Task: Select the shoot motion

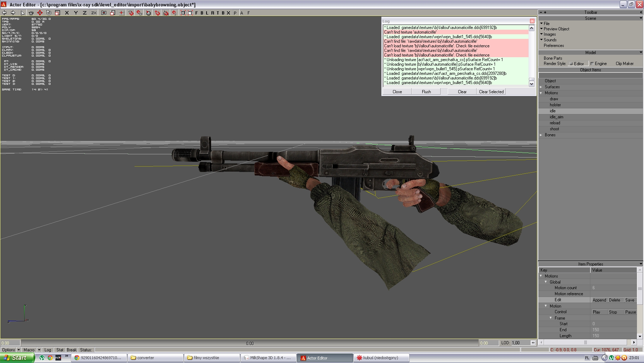Action: [x=554, y=129]
